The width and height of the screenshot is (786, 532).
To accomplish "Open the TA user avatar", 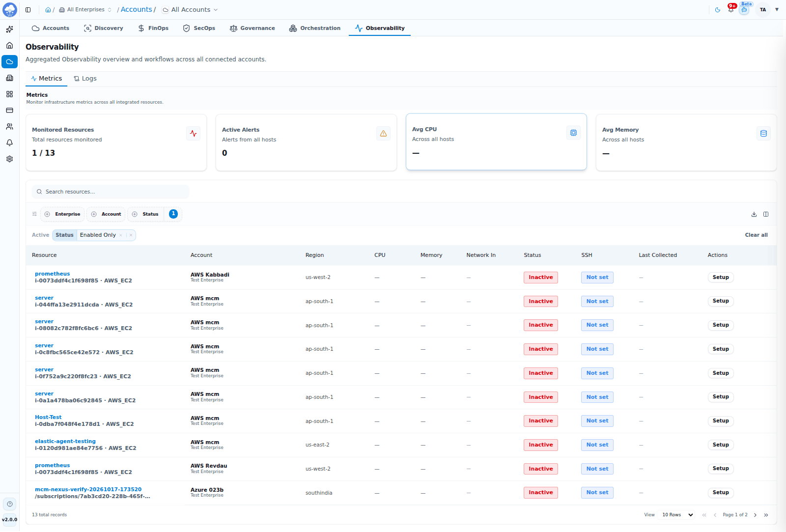I will pos(763,10).
